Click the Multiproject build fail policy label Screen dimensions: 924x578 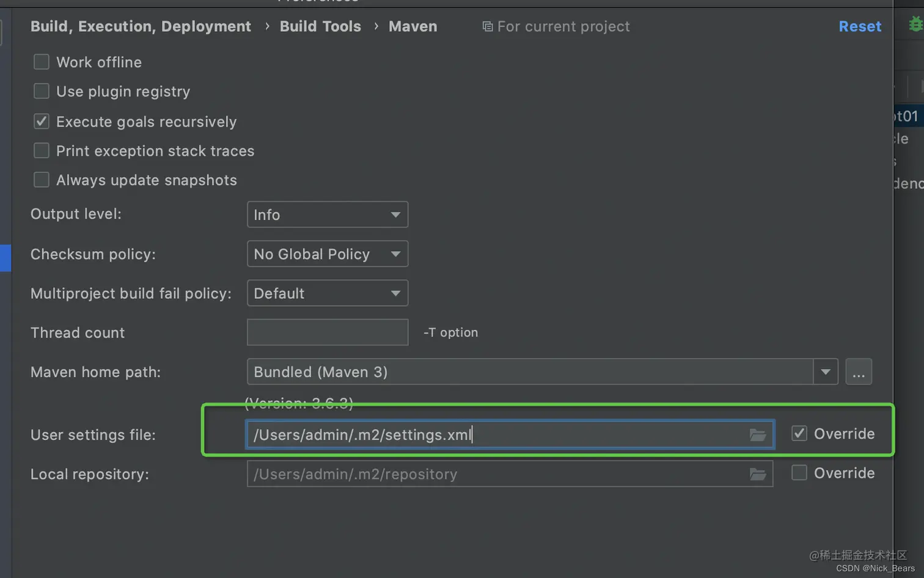131,293
